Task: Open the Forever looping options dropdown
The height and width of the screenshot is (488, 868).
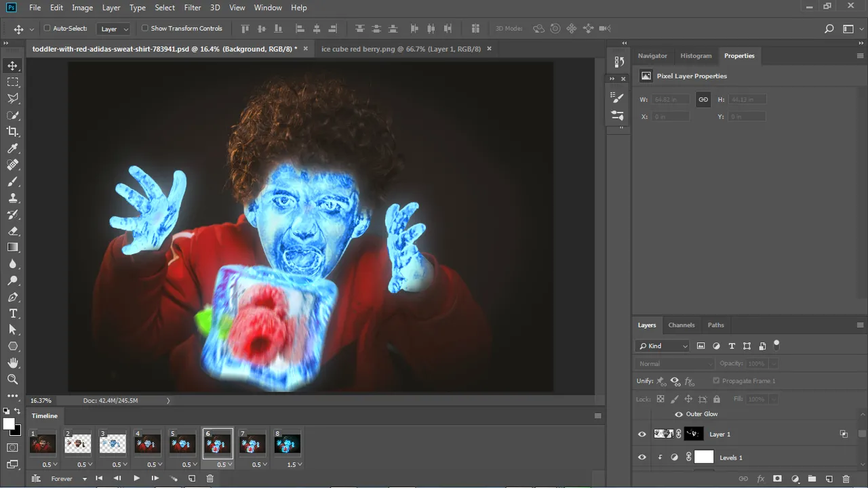Action: 68,479
